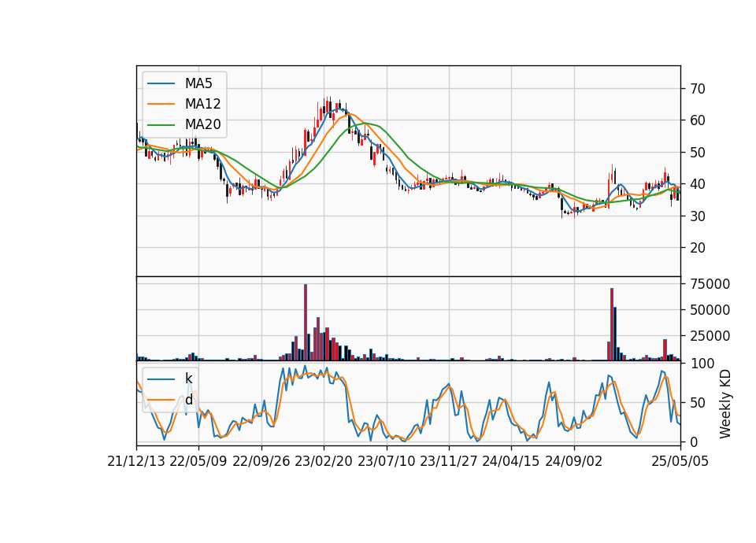Click the price axis value 60
Viewport: 756px width, 543px height.
(x=697, y=120)
